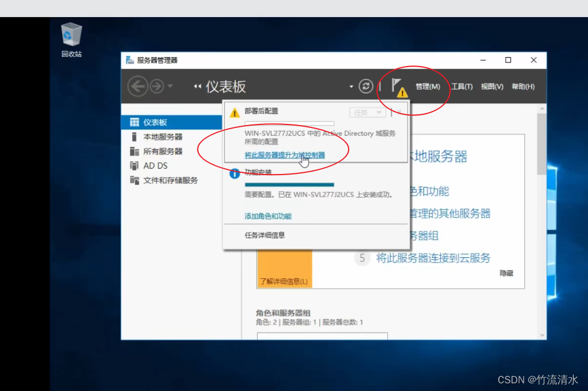
Task: Click the 部署后配置 notification title
Action: point(261,111)
